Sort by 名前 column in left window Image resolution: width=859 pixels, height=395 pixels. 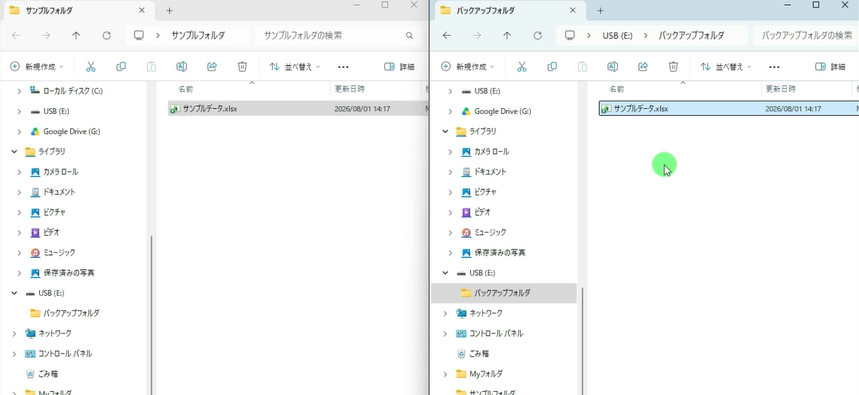click(x=186, y=89)
